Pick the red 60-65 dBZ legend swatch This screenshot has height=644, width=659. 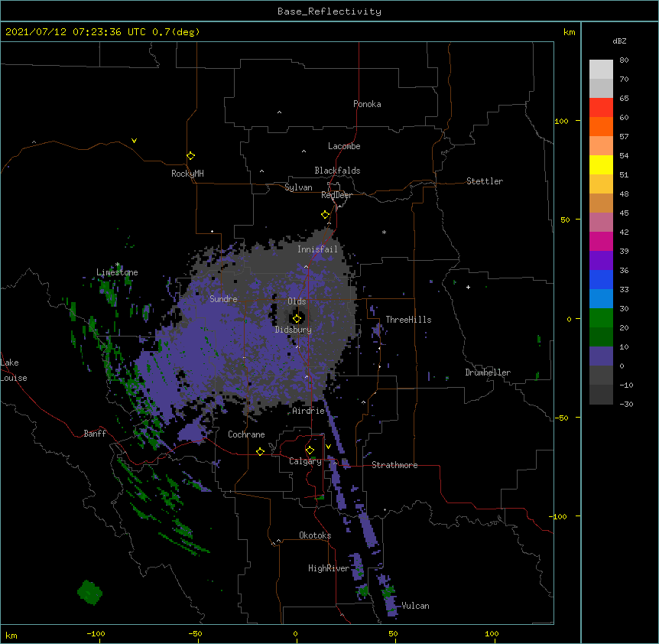click(x=601, y=108)
